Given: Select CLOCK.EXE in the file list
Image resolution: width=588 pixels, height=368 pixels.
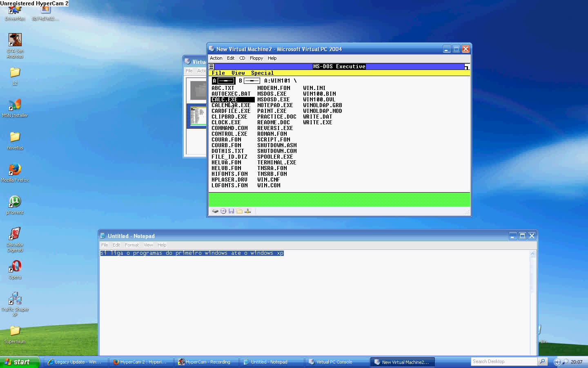Looking at the screenshot, I should tap(226, 122).
